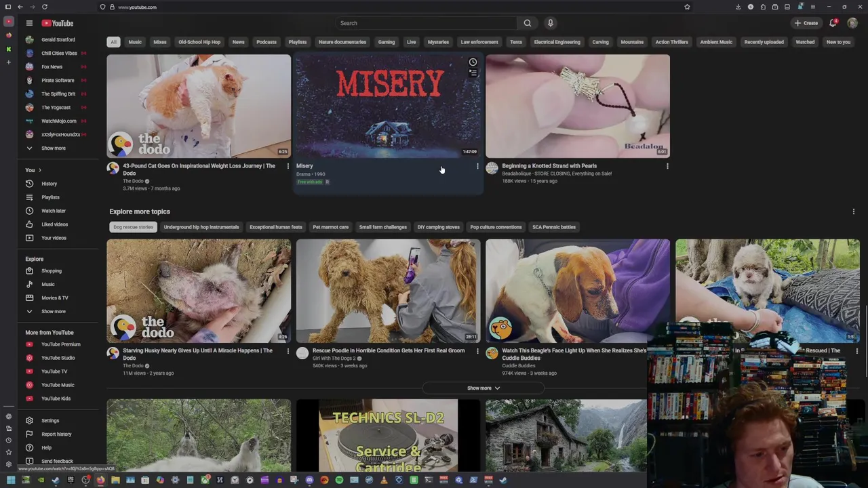
Task: Open options for Starving Husky video
Action: (x=288, y=351)
